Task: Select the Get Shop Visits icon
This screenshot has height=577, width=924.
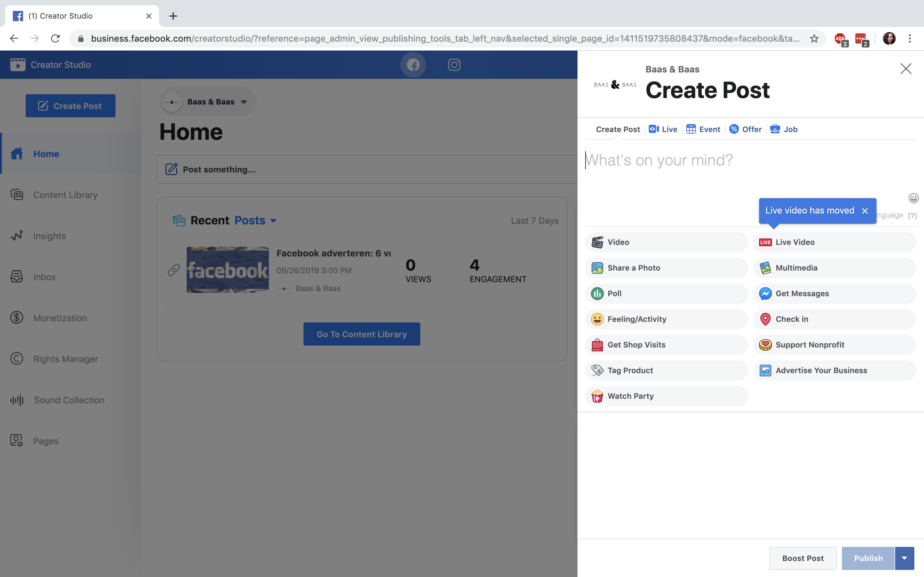Action: click(597, 344)
